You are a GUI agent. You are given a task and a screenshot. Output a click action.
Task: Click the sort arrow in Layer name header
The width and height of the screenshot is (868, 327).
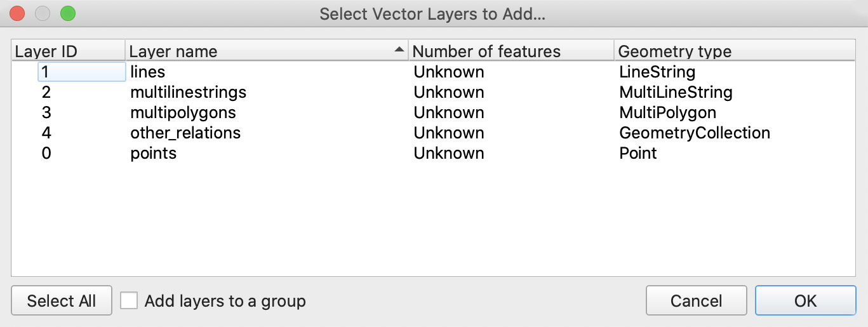click(399, 49)
